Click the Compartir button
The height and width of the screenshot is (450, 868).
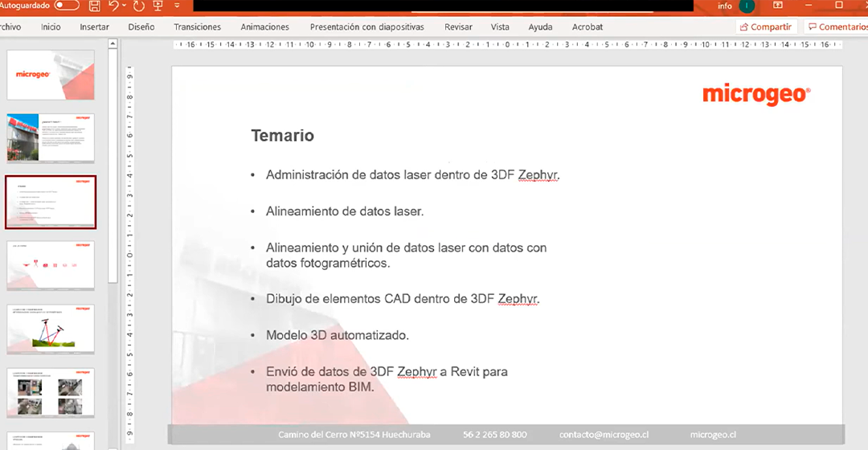766,27
